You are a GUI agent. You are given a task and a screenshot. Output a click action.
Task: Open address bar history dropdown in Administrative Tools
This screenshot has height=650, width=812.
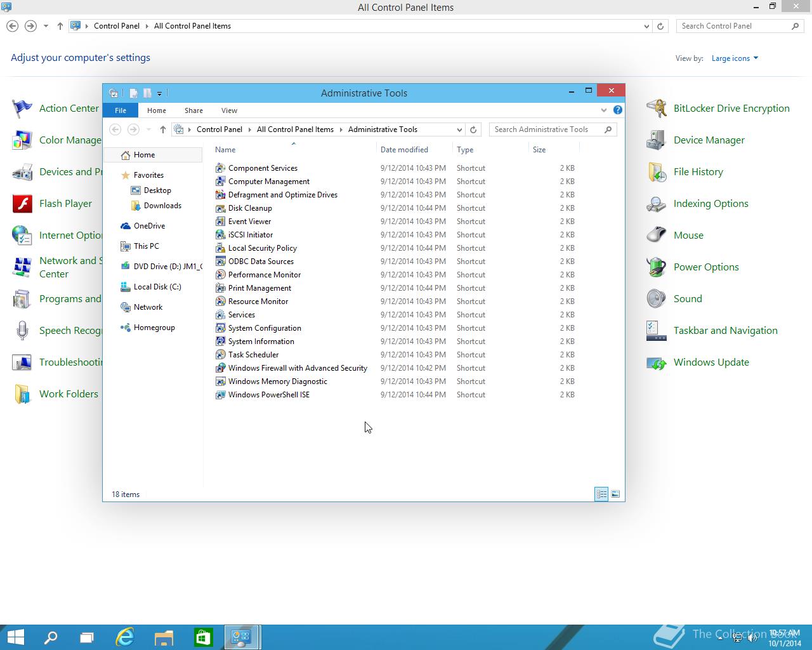(x=459, y=129)
